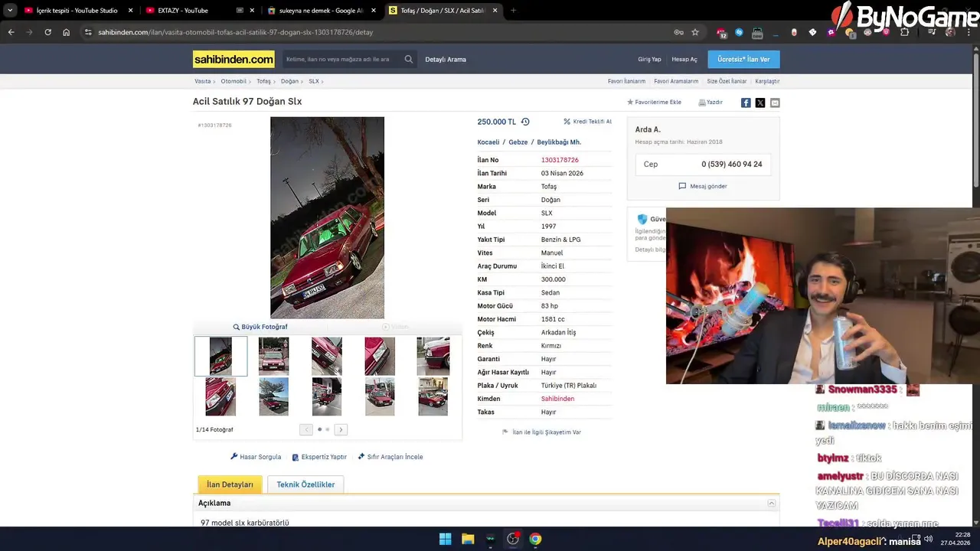The height and width of the screenshot is (551, 980).
Task: Open File Explorer from the taskbar
Action: (x=468, y=539)
